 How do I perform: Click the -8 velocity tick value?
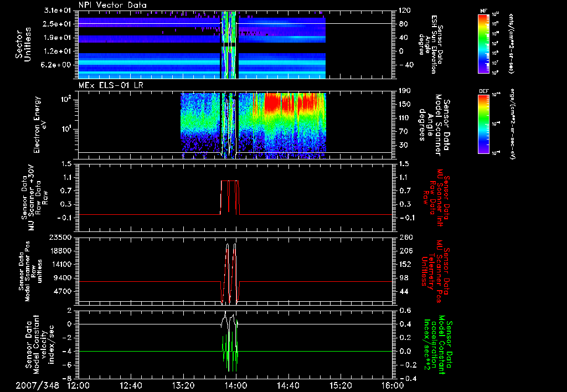coord(68,379)
